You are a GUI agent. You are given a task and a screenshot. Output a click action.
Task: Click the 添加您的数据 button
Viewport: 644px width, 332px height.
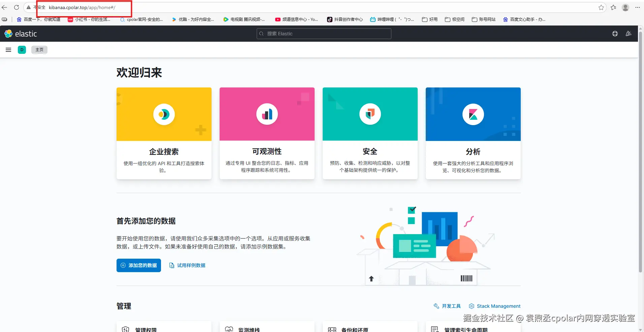tap(139, 265)
